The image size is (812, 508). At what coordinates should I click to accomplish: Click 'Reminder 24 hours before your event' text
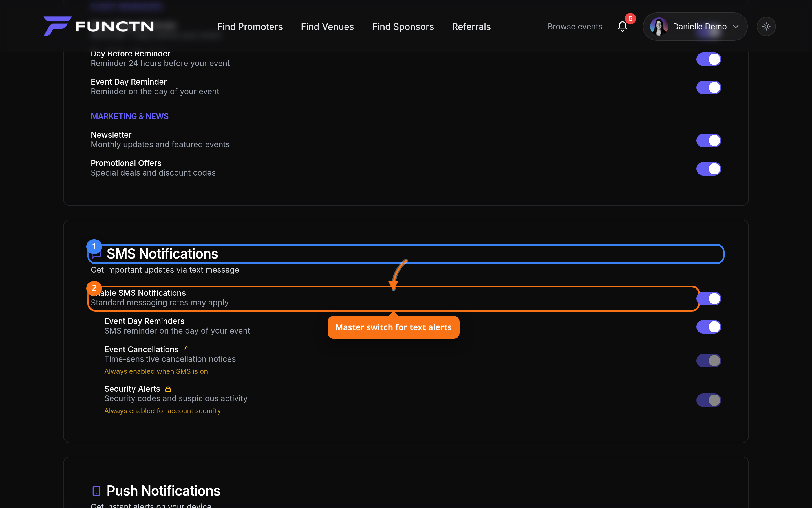160,63
